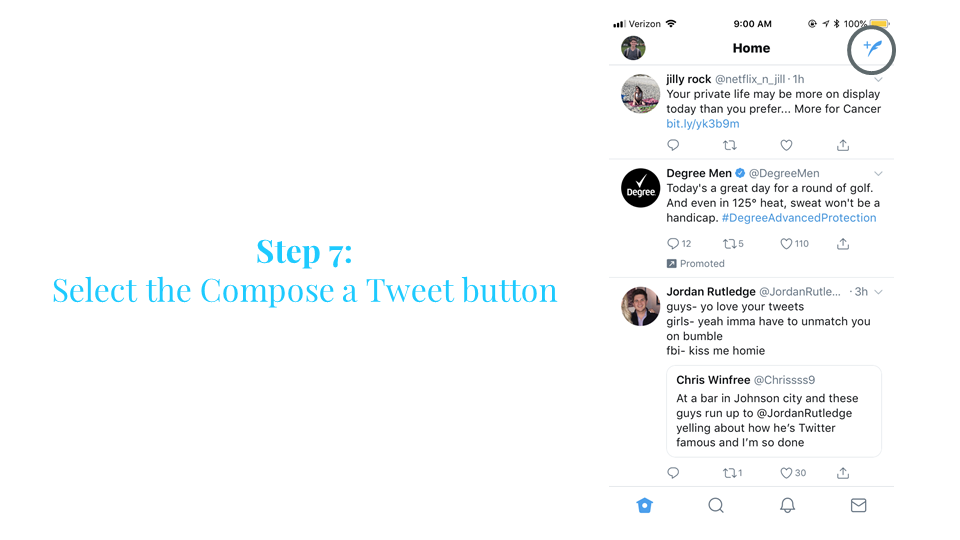Like Jordan Rutledge's tweet with 30 likes
This screenshot has width=960, height=540.
[793, 473]
